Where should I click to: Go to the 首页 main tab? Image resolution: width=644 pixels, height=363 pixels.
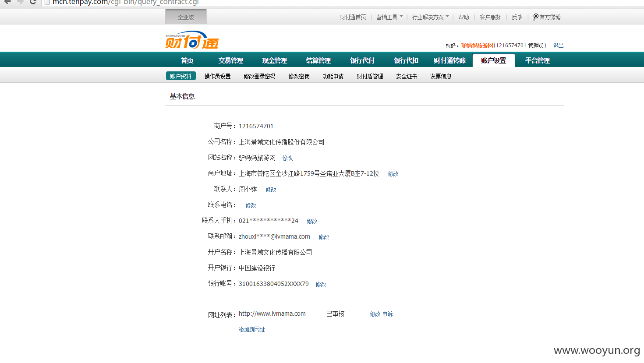point(187,60)
